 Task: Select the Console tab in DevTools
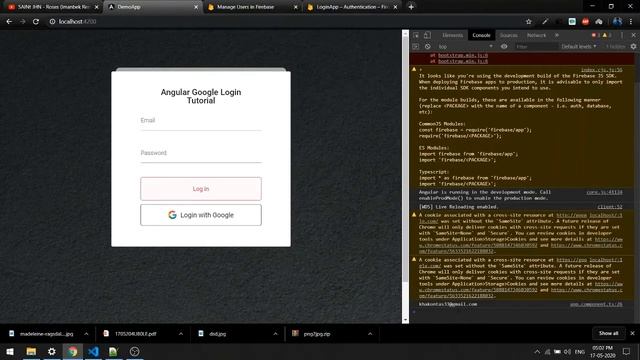(481, 35)
